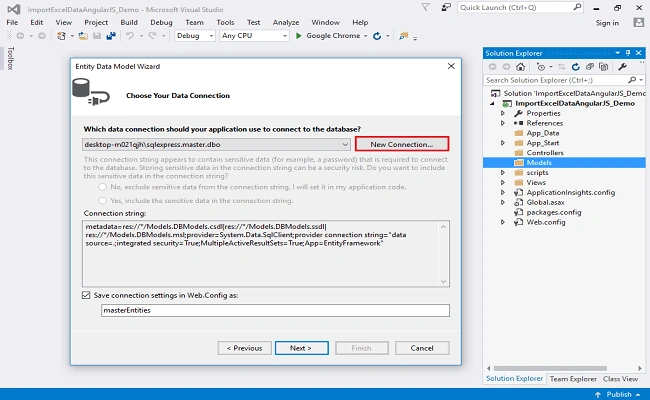Screen dimensions: 650x400
Task: Click the New Connection... button
Action: tap(402, 144)
